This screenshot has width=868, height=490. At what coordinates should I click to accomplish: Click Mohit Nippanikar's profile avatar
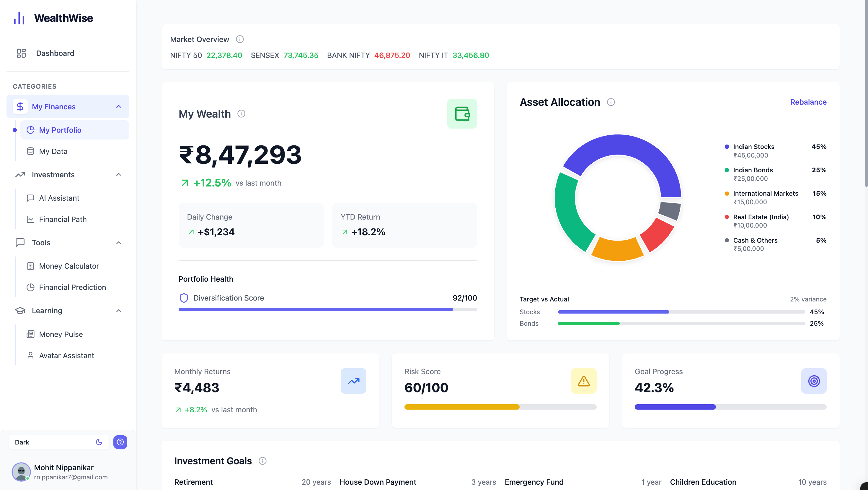tap(21, 471)
